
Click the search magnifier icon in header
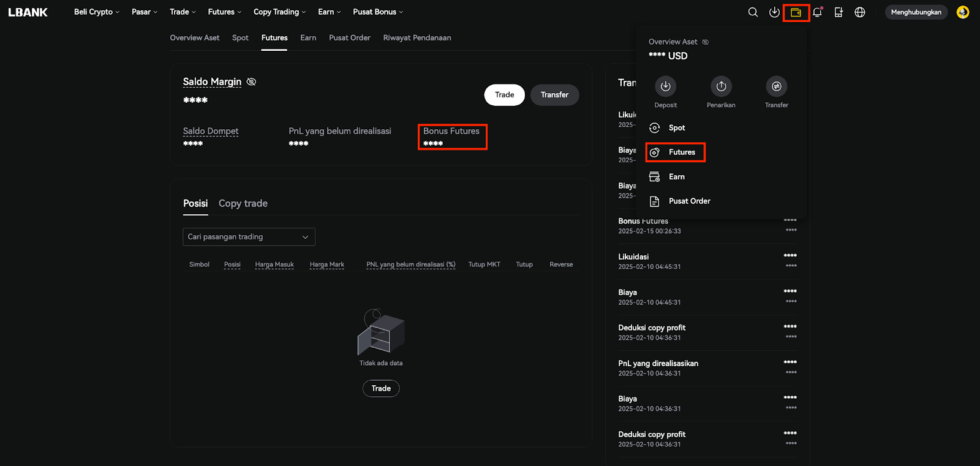pos(753,12)
